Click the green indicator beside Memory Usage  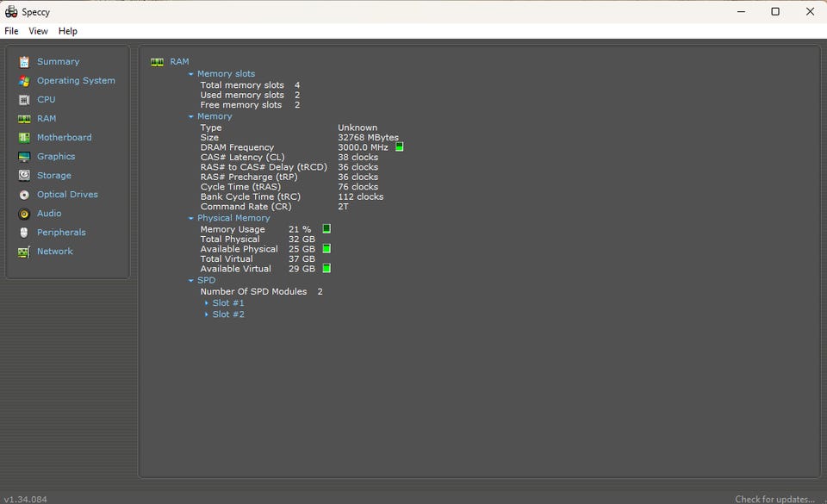pyautogui.click(x=326, y=229)
